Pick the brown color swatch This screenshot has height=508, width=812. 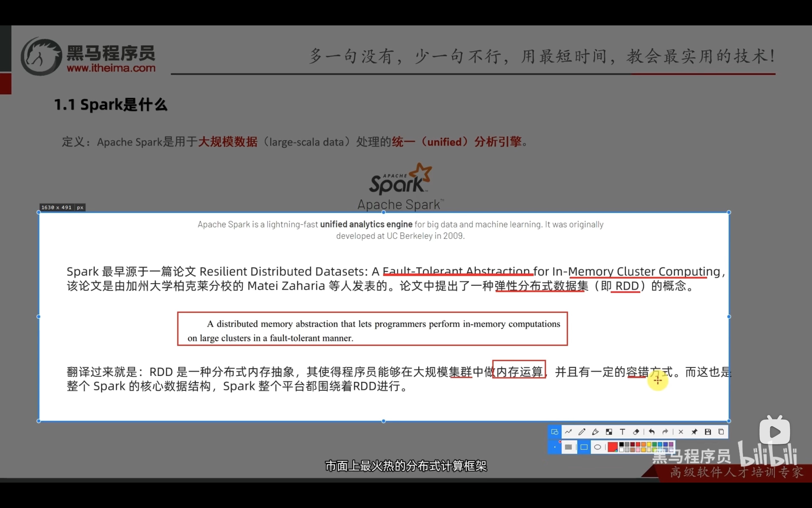tap(632, 450)
